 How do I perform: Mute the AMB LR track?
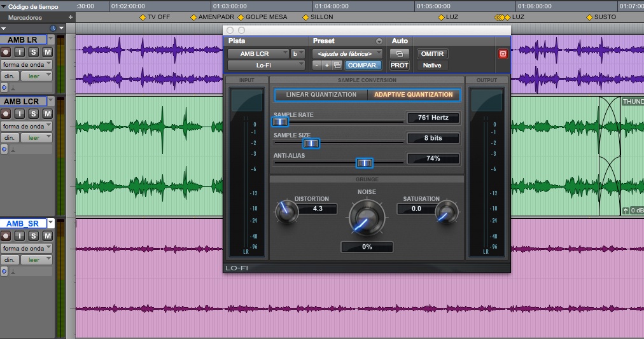(x=47, y=52)
